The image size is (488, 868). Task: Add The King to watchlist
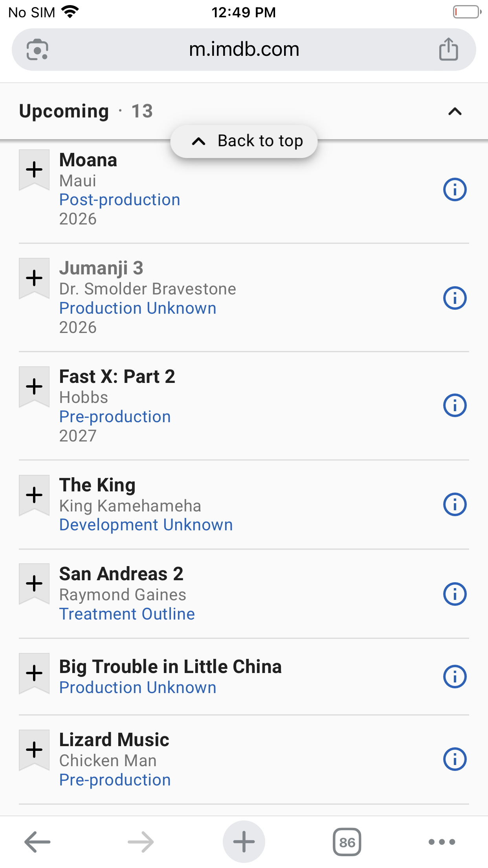(34, 495)
